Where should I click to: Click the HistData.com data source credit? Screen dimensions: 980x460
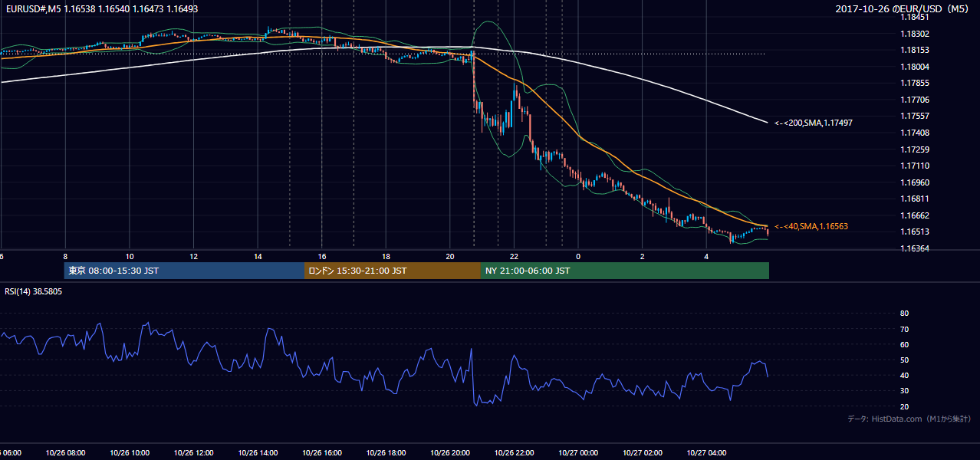(x=909, y=419)
